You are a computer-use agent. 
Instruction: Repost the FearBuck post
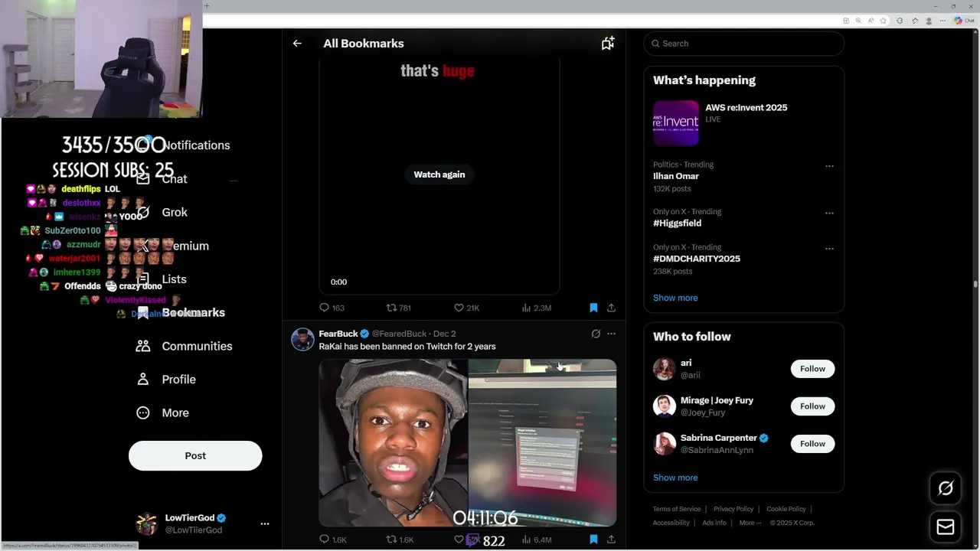[400, 540]
